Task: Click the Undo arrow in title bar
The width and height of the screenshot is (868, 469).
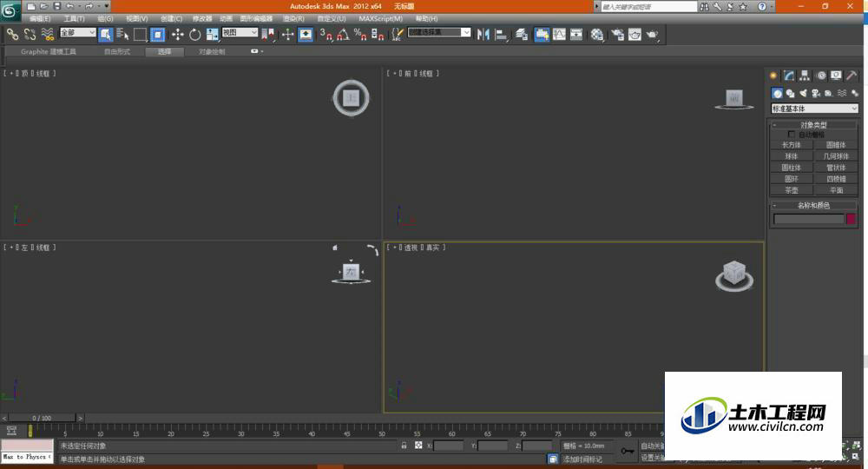Action: point(69,7)
